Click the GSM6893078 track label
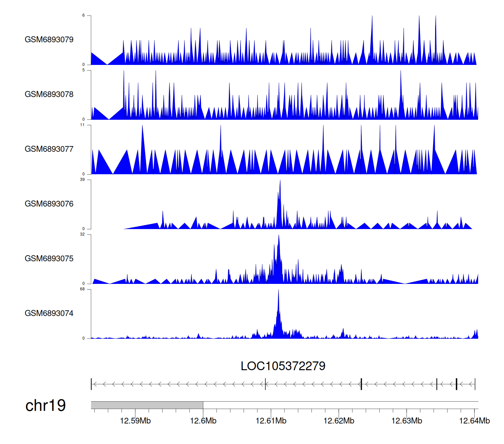Screen dimensions: 504x444 pyautogui.click(x=49, y=95)
